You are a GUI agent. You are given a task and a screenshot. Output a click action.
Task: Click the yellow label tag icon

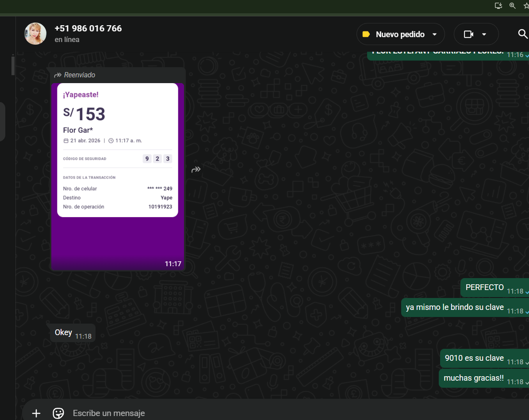(366, 34)
